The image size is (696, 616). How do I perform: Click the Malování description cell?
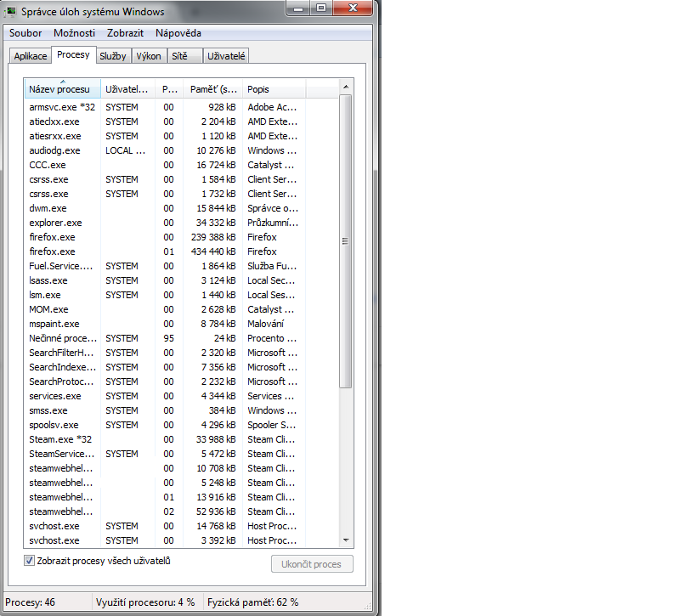coord(265,324)
